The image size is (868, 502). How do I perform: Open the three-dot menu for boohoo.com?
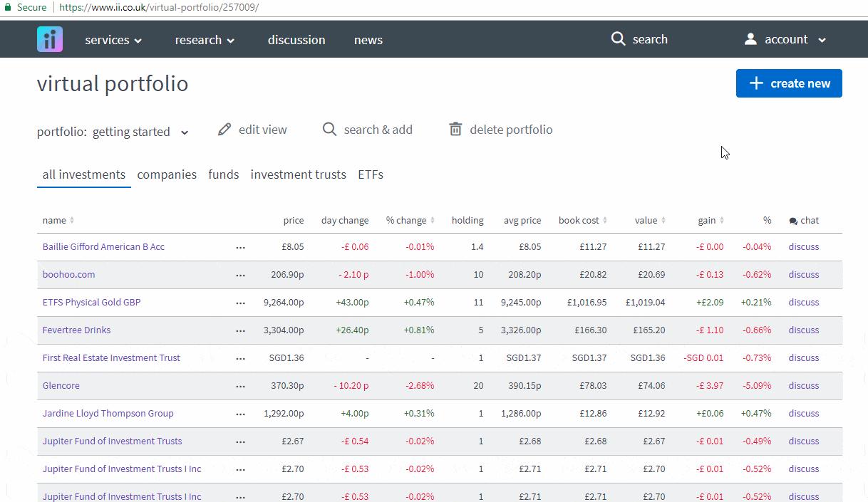point(240,276)
